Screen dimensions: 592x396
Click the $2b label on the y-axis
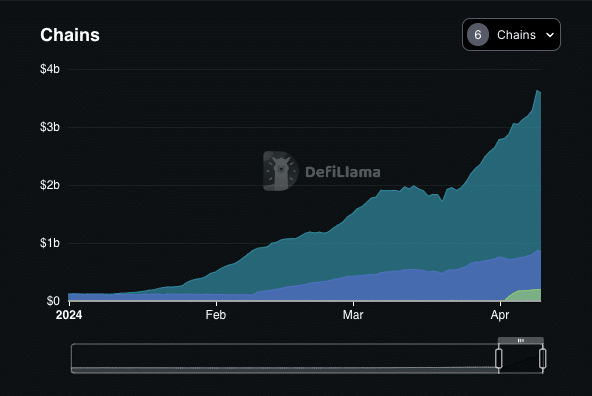(x=50, y=185)
